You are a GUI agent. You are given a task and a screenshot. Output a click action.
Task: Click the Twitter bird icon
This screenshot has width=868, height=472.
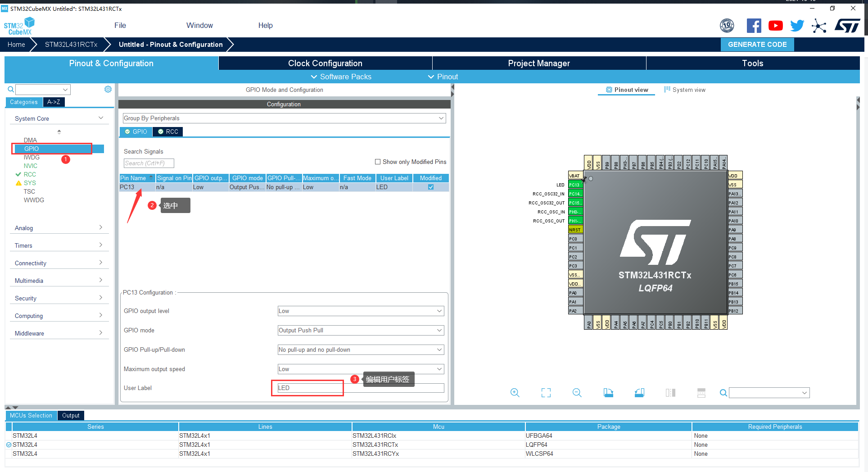pos(797,26)
